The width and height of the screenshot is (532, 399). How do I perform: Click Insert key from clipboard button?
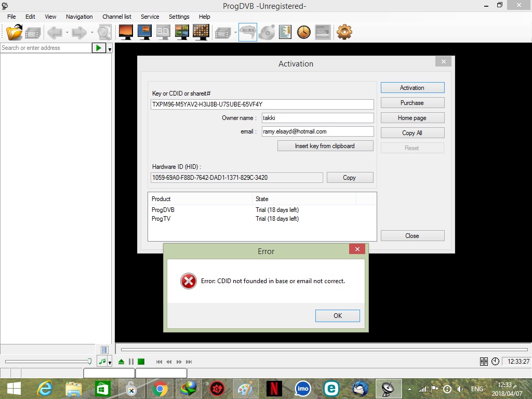point(325,146)
